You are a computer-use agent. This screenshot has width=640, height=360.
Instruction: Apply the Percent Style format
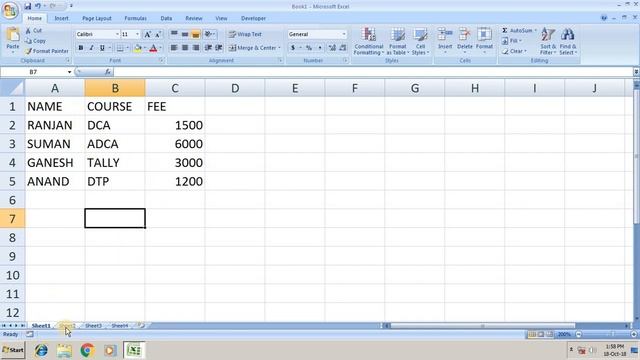point(309,48)
